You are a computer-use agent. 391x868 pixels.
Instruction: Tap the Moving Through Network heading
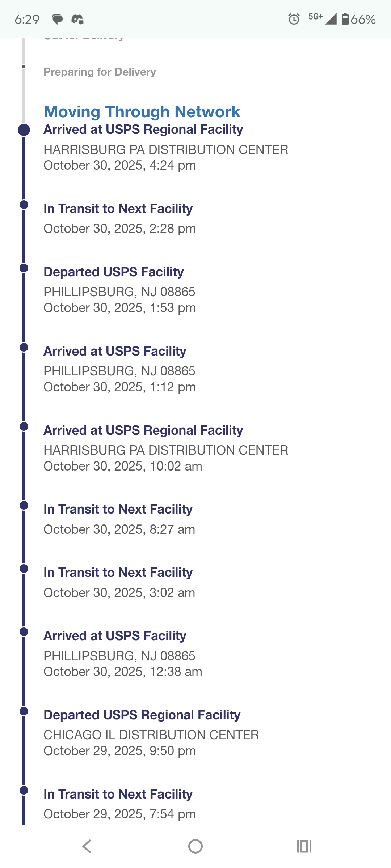pyautogui.click(x=142, y=112)
